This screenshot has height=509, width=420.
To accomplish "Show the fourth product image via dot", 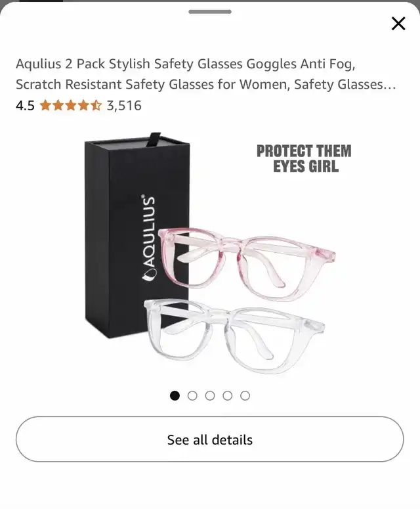I will [x=227, y=395].
